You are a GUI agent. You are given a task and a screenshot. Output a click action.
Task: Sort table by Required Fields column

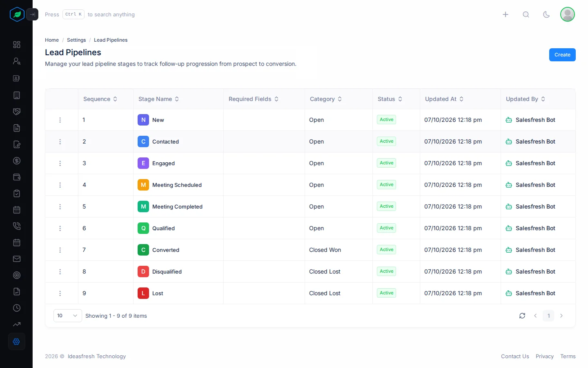click(x=254, y=99)
